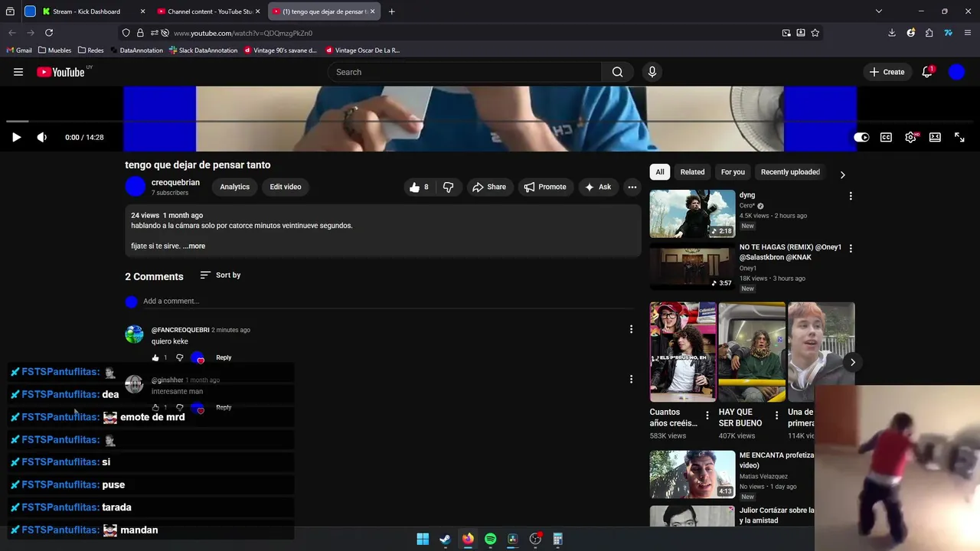Open the ME ENCANTA profetizar video thumbnail
This screenshot has width=980, height=551.
click(692, 474)
